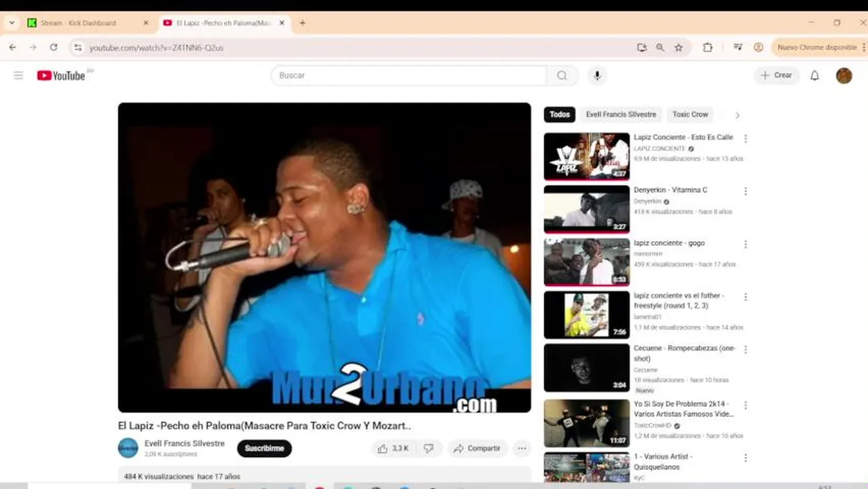Click the install/cast screen icon in address bar
868x489 pixels.
642,48
